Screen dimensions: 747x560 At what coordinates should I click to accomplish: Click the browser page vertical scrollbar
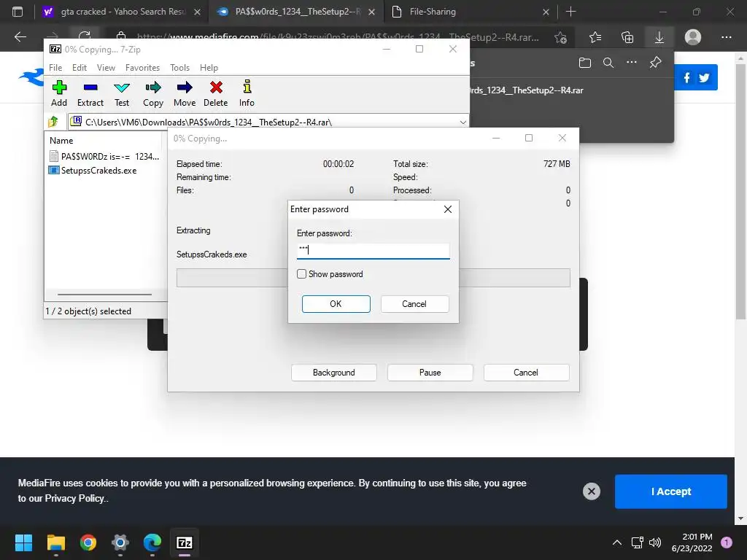pos(740,190)
